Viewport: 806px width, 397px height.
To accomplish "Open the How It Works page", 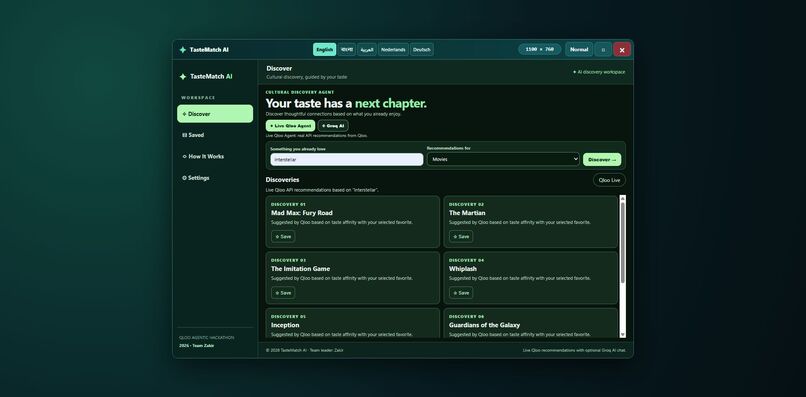I will 215,156.
